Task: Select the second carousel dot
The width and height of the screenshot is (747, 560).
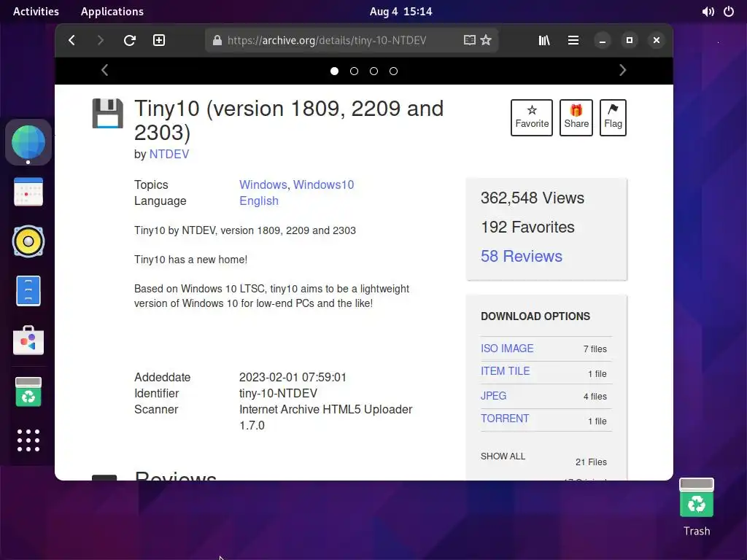Action: coord(354,71)
